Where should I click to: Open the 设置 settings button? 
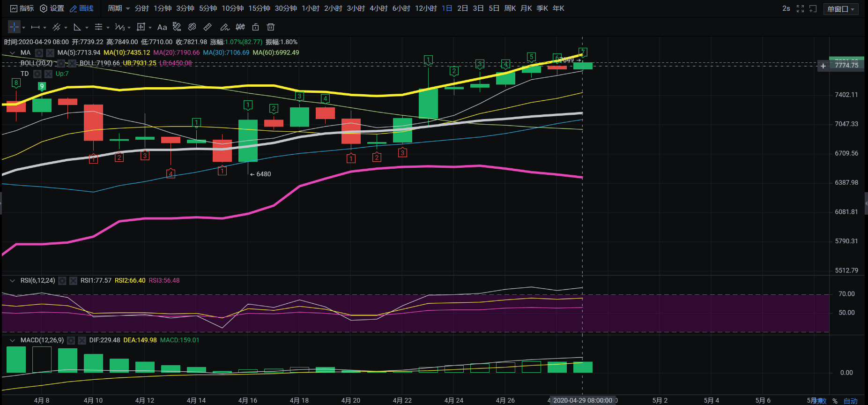point(52,8)
